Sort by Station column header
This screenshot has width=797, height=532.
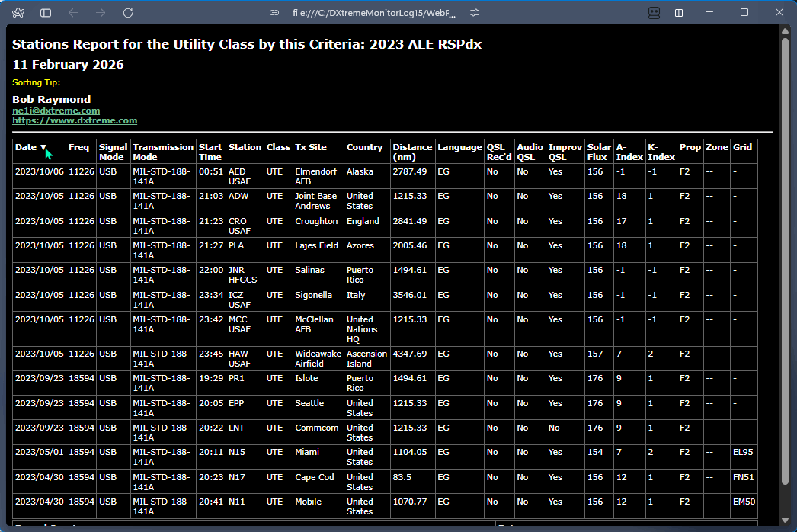point(245,147)
